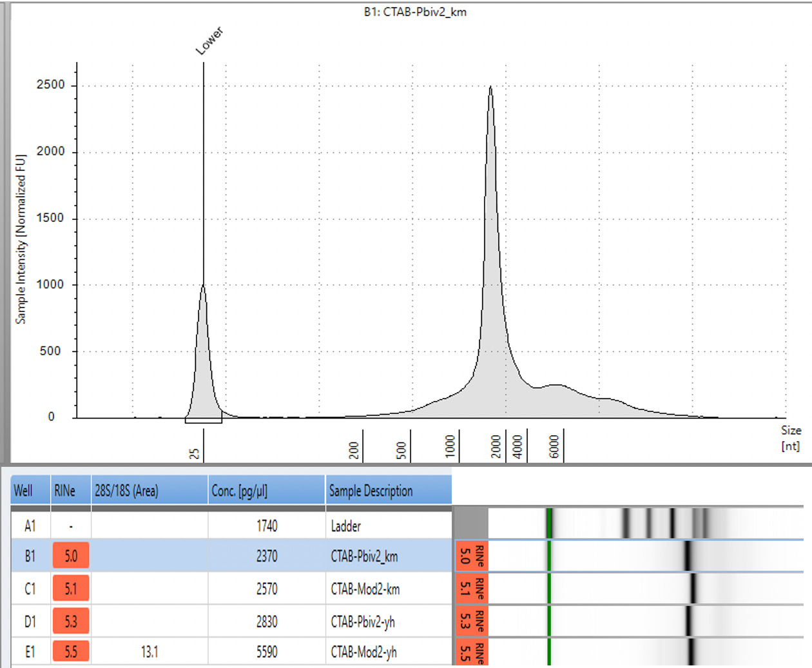Click the lower marker peak near 1000 FU

(204, 286)
